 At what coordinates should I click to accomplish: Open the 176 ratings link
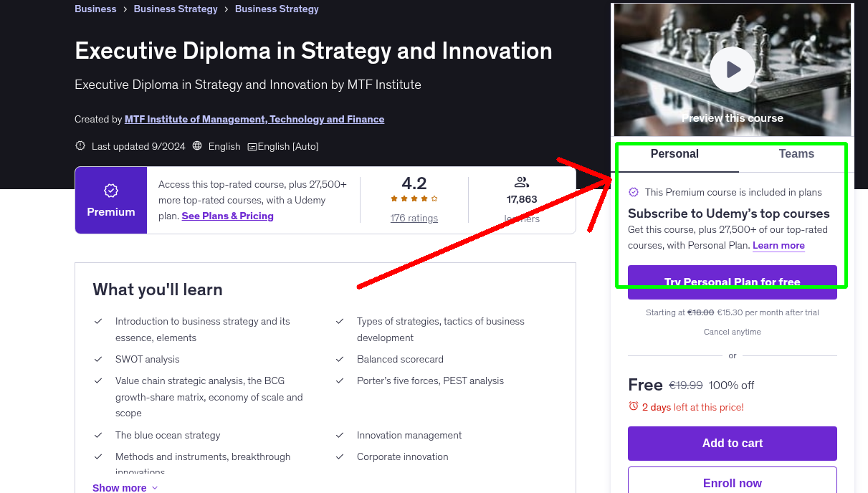coord(414,218)
